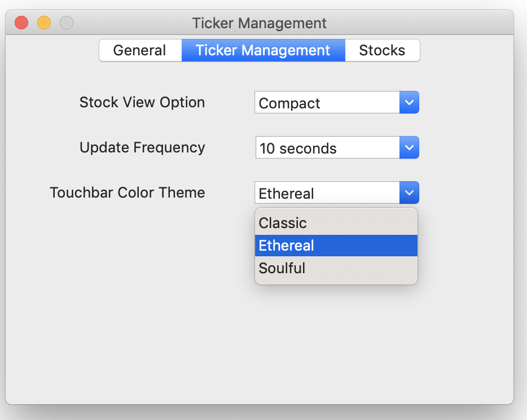Click the Update Frequency label
The image size is (527, 420).
pos(142,148)
